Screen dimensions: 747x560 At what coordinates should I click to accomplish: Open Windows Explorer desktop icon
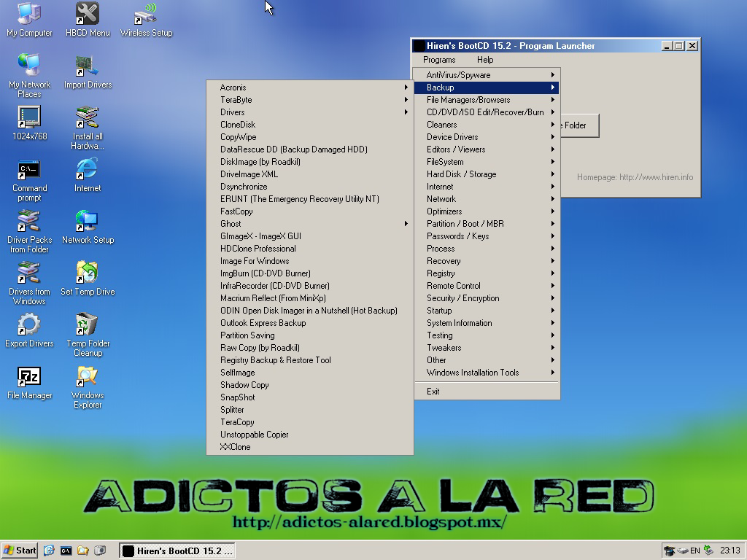(x=88, y=388)
